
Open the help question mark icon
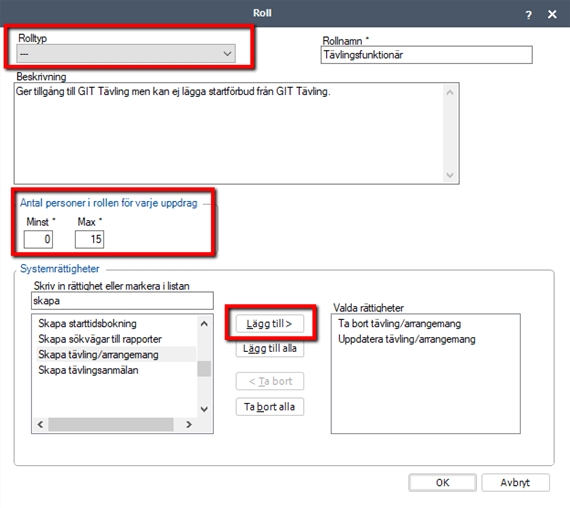coord(528,15)
